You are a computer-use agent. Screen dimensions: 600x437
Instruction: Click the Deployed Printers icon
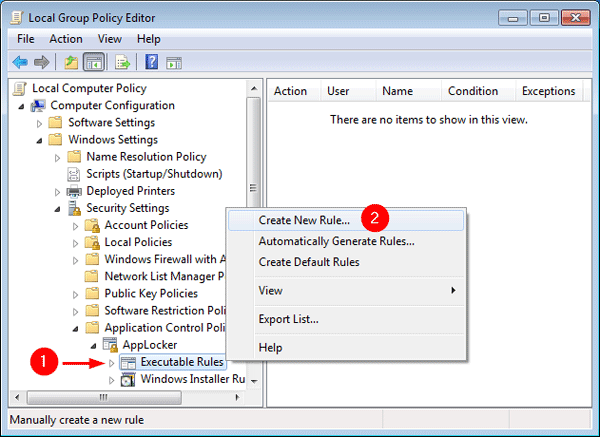(74, 191)
